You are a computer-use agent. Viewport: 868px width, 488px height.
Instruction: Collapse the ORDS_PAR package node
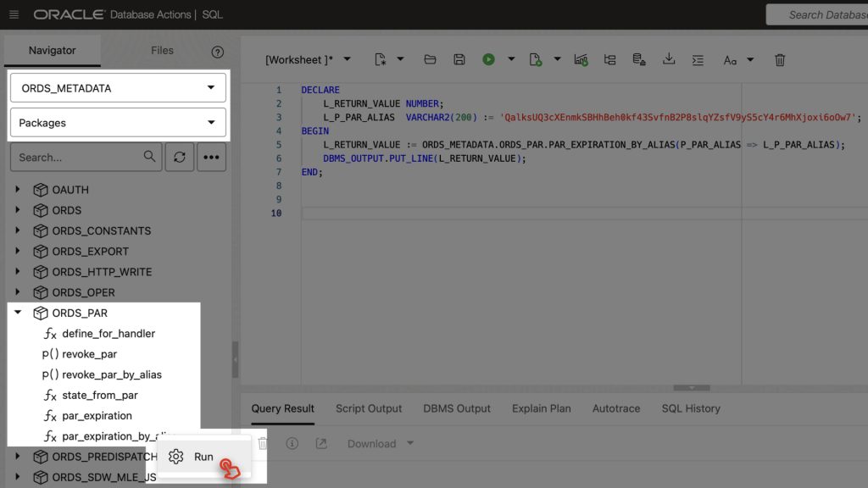click(x=18, y=313)
